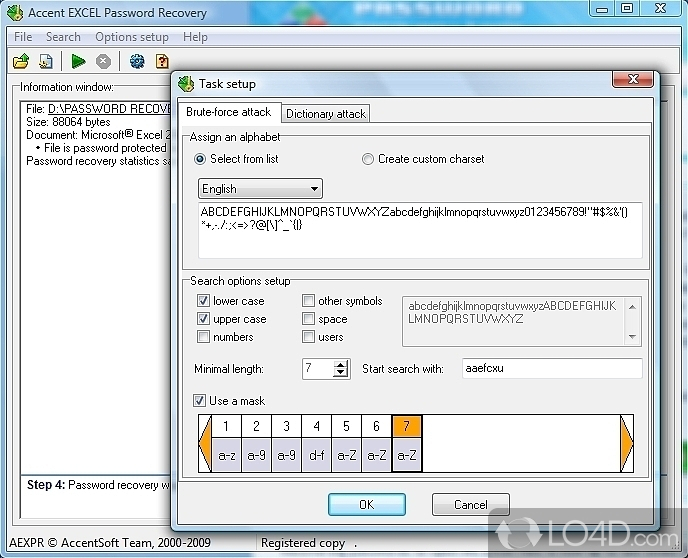Click the Task setup dialog title icon
This screenshot has width=688, height=558.
186,84
